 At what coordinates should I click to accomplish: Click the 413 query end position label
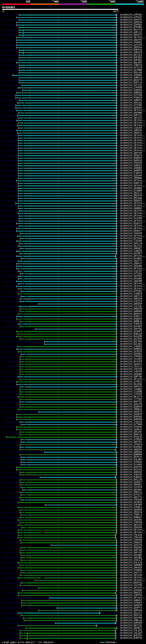(115, 11)
